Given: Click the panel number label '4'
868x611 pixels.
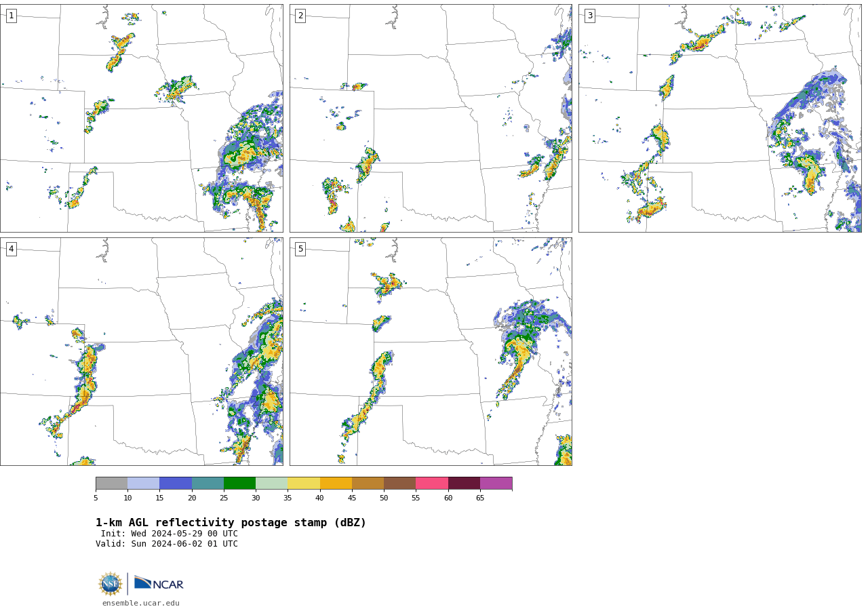Looking at the screenshot, I should [11, 249].
